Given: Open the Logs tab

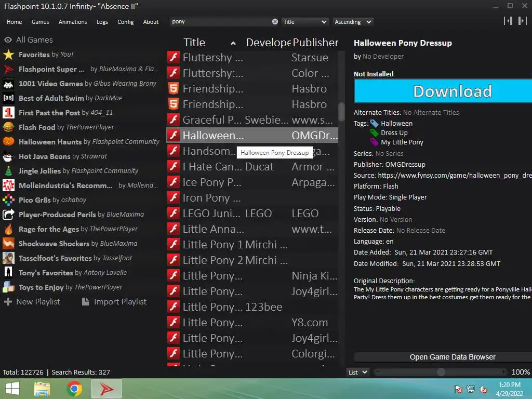Looking at the screenshot, I should (102, 22).
